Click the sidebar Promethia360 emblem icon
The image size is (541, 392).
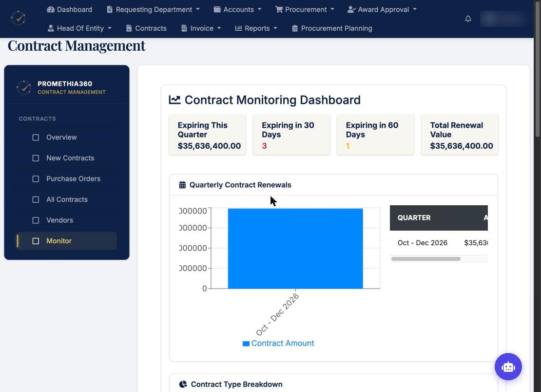24,87
